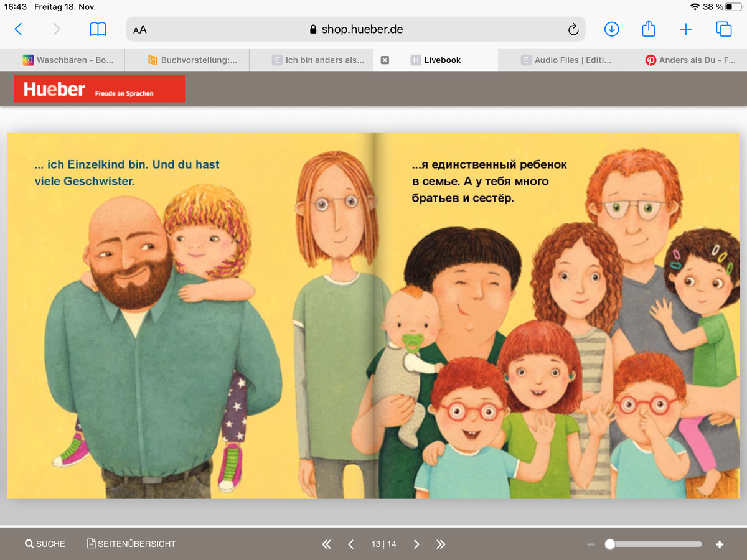Go to next page arrow
This screenshot has width=747, height=560.
[416, 544]
